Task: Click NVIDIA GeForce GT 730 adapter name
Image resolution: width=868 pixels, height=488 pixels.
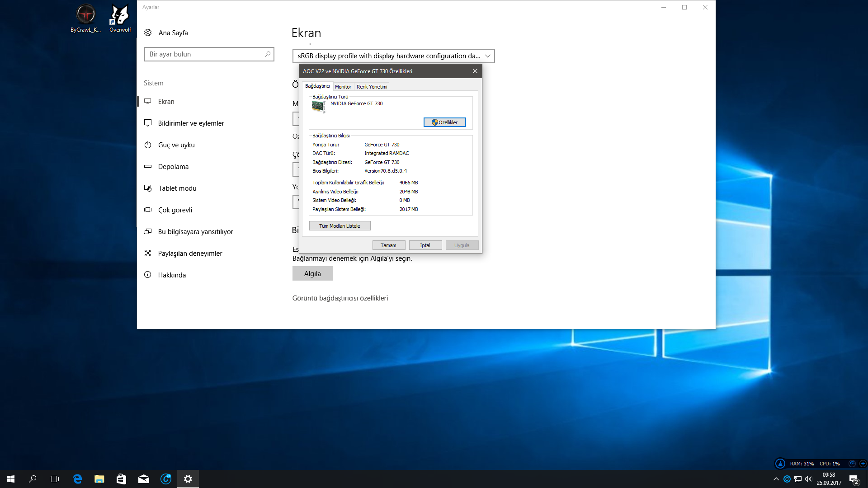Action: coord(357,103)
